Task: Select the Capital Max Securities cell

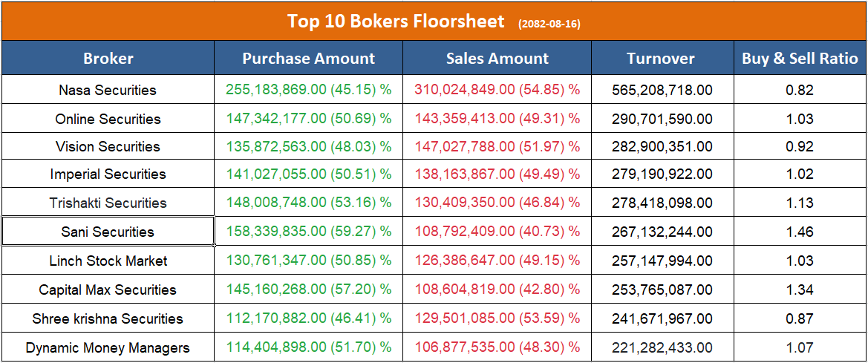Action: click(108, 290)
